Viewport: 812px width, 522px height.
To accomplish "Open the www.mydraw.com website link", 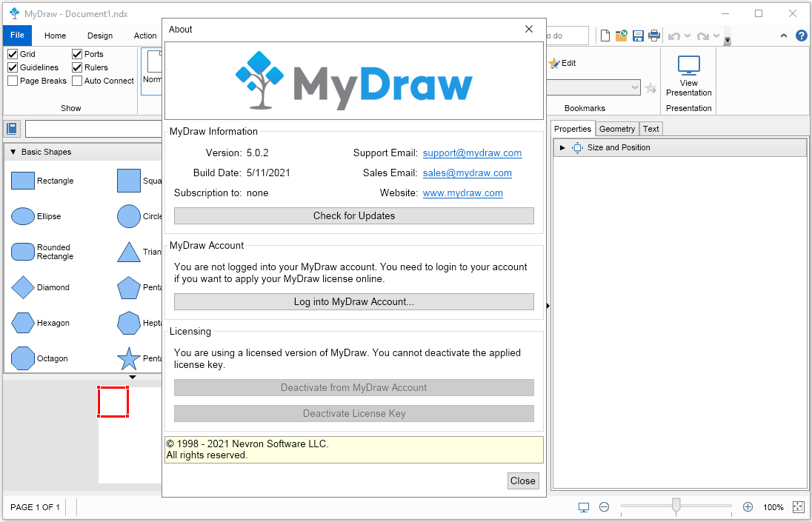I will coord(462,193).
